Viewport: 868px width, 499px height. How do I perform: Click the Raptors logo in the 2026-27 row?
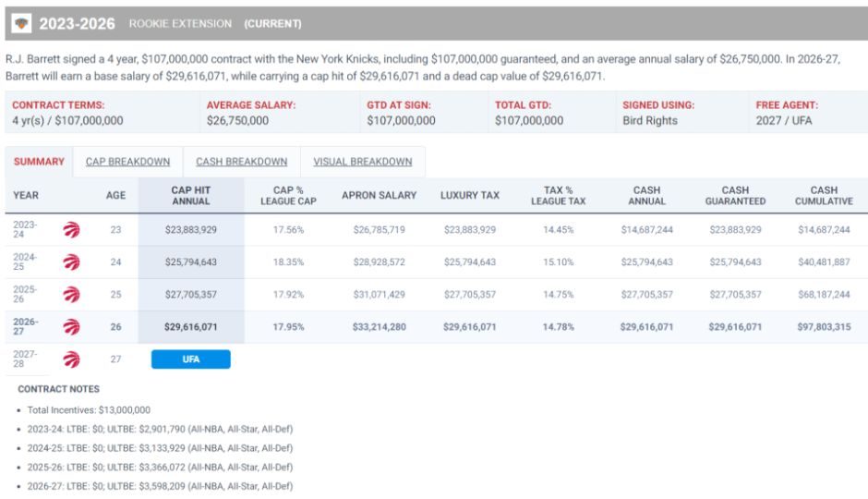[71, 327]
